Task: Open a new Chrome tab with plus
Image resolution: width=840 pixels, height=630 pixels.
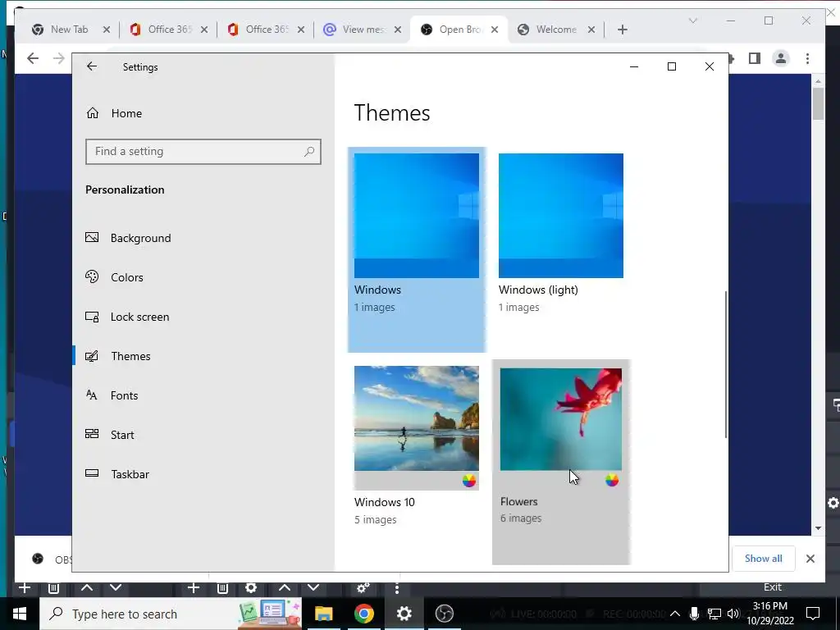Action: coord(622,30)
